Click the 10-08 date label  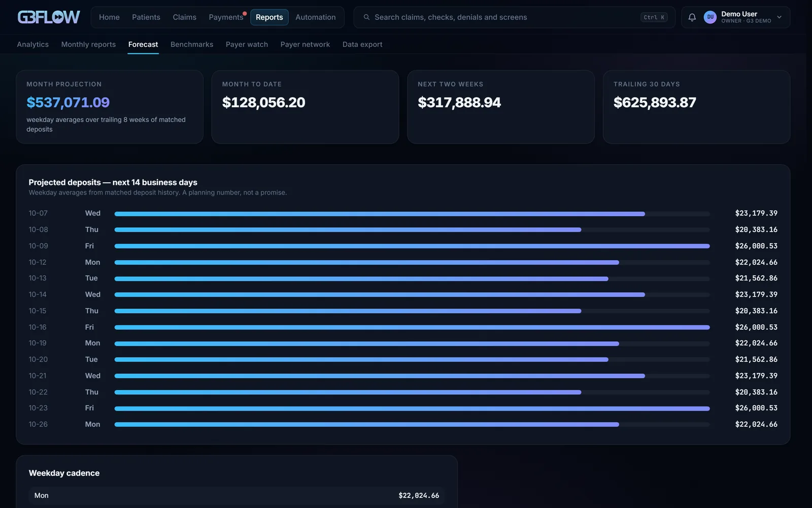tap(38, 230)
